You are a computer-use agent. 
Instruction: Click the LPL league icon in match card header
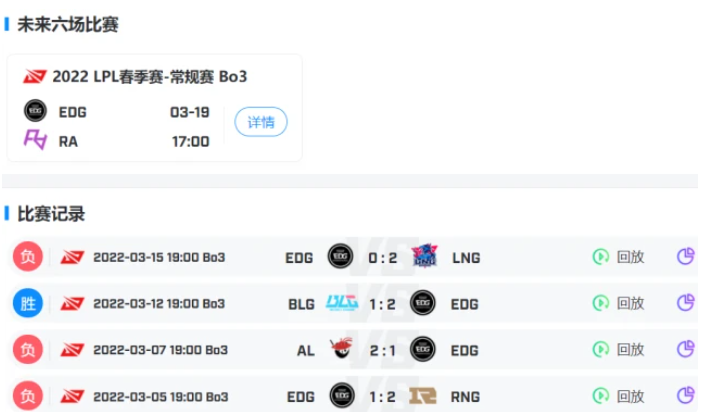pos(35,76)
